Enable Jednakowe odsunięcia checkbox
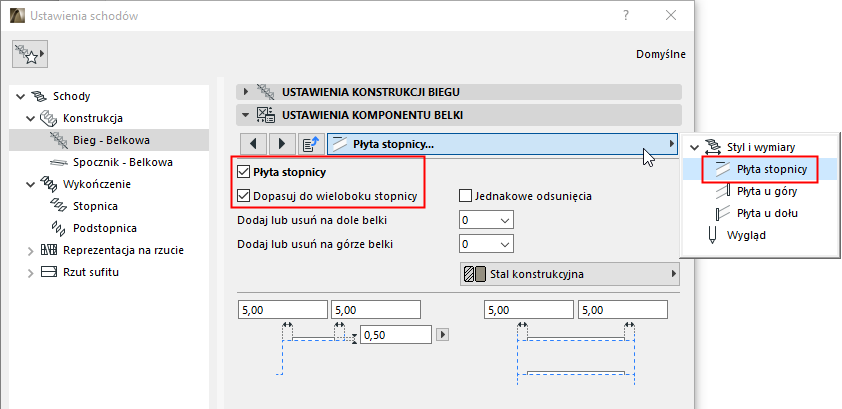Screen dimensions: 842x409 pyautogui.click(x=465, y=196)
